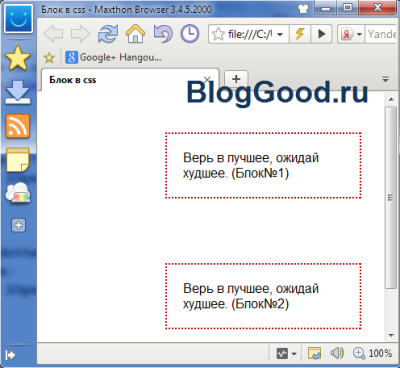
Task: Click the vertical scrollbar thumb
Action: (x=391, y=197)
